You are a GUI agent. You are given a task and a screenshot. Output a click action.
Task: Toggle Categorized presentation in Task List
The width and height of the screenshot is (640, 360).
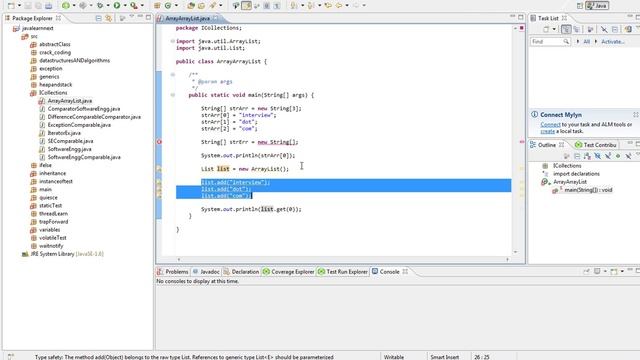pyautogui.click(x=566, y=29)
